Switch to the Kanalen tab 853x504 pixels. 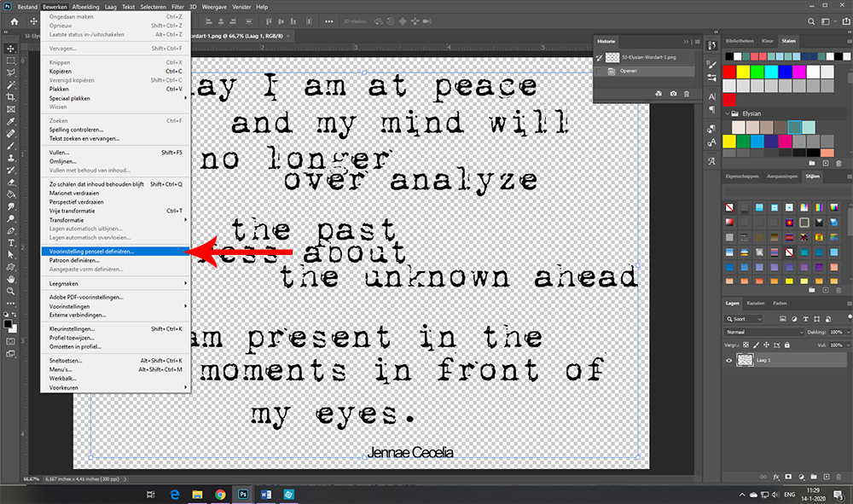click(755, 304)
